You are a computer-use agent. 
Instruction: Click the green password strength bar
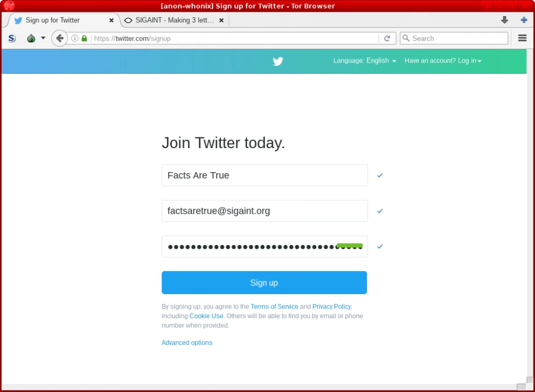coord(349,245)
